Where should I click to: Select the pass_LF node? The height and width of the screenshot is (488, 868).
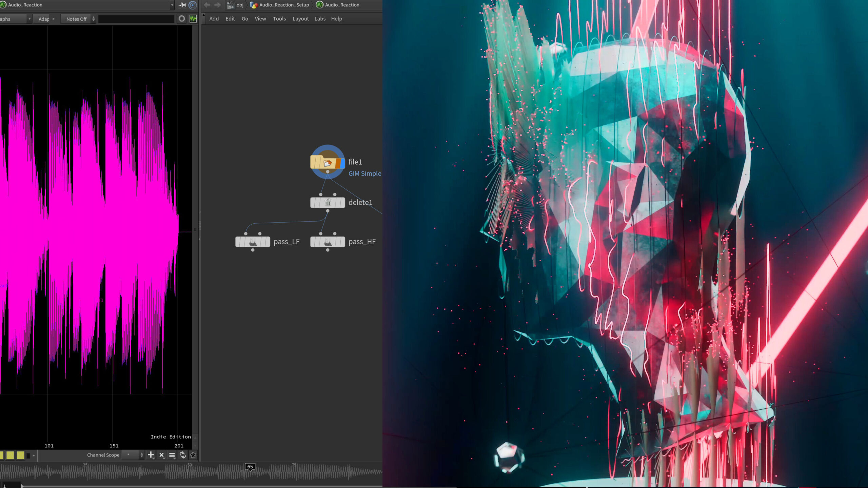[x=253, y=242]
